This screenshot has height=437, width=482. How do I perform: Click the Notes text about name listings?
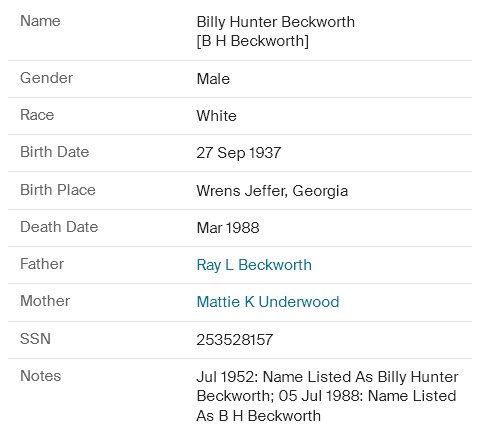327,396
